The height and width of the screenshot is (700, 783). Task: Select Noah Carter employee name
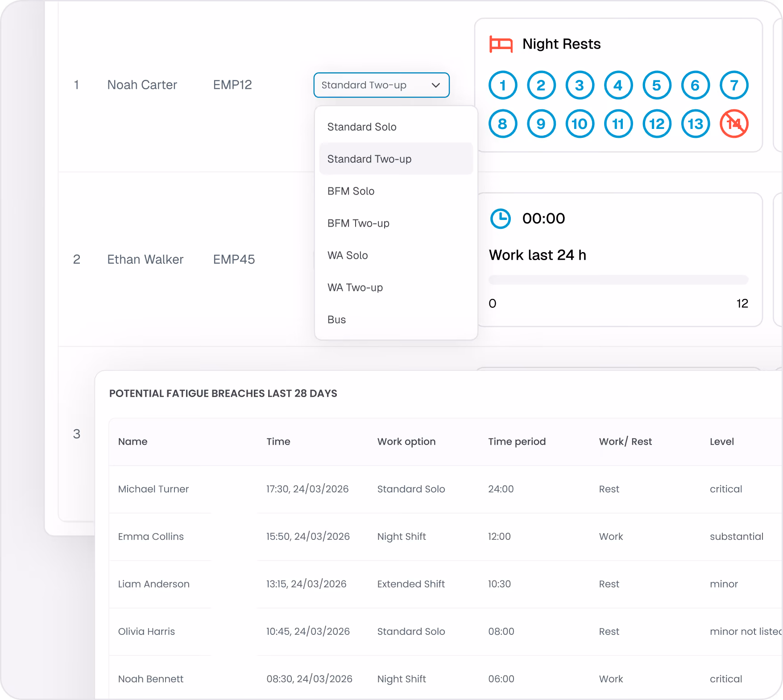pos(142,85)
